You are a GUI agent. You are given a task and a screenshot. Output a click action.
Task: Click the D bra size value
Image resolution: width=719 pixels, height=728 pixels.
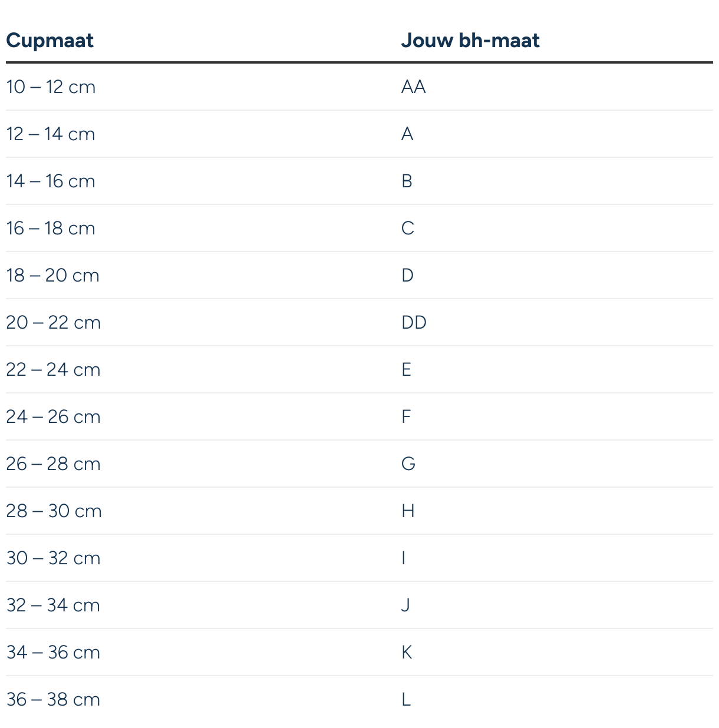coord(407,276)
